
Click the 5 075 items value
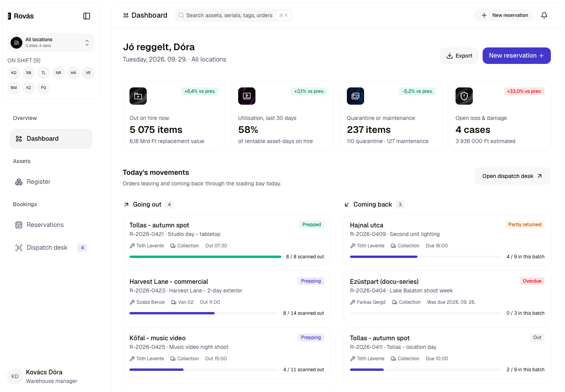pyautogui.click(x=156, y=130)
